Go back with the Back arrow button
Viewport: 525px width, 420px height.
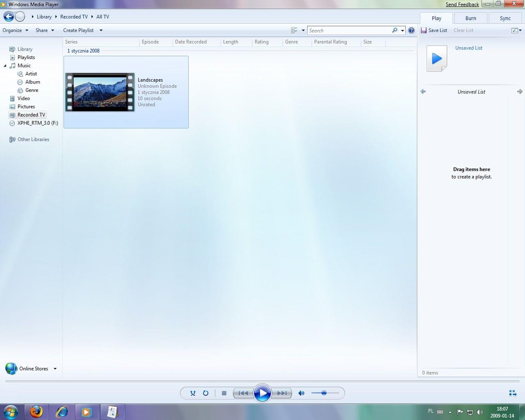click(x=8, y=17)
